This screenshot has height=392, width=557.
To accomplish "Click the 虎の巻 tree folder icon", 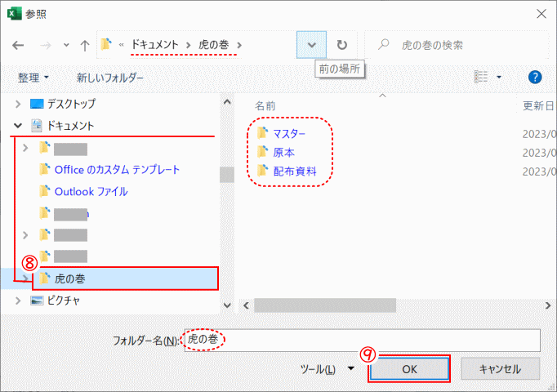I will tap(44, 278).
